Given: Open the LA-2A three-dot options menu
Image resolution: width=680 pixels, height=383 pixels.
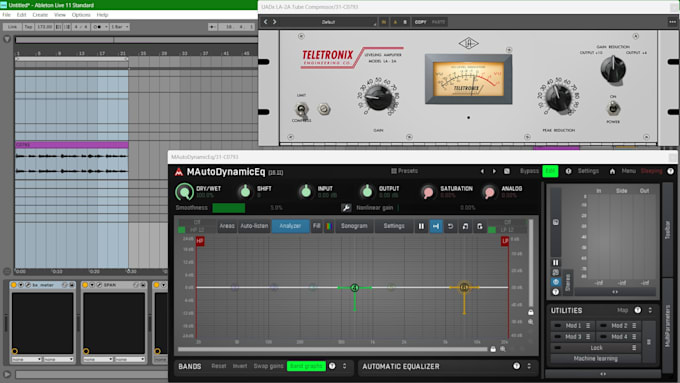Looking at the screenshot, I should pos(672,22).
